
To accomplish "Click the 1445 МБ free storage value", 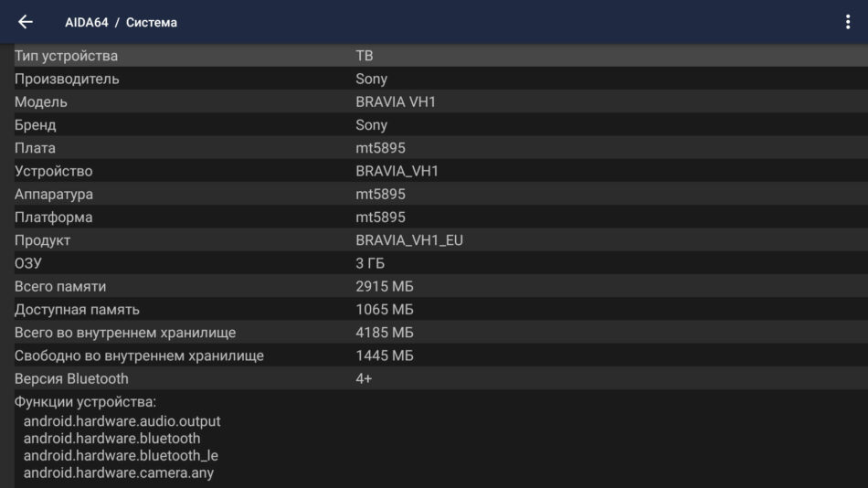I will pos(384,356).
